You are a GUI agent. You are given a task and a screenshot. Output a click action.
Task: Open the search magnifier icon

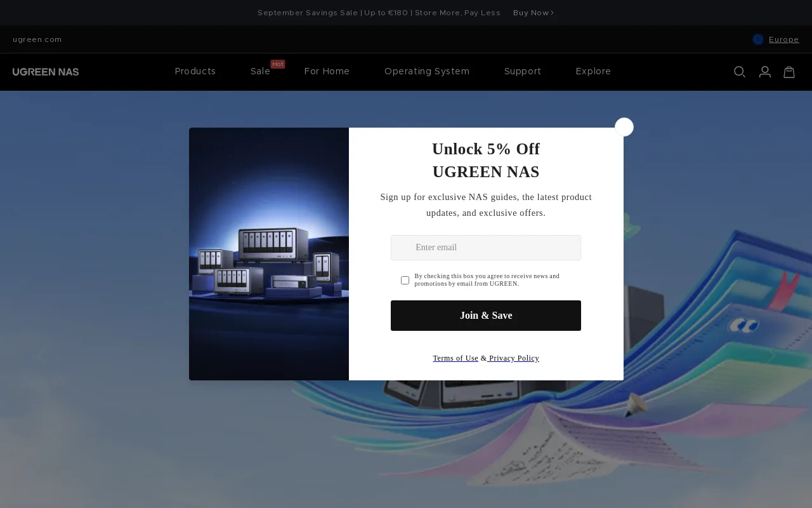pos(739,72)
